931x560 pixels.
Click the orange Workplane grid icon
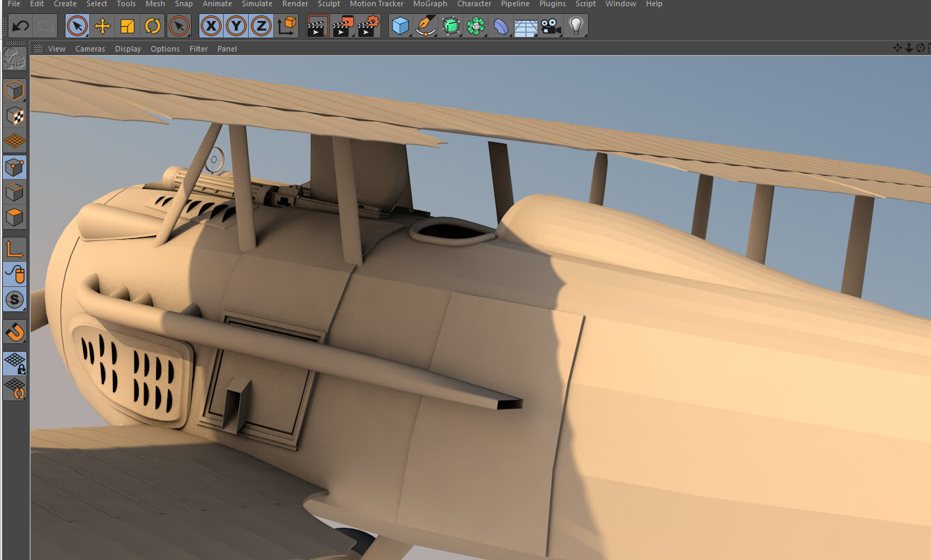[15, 141]
